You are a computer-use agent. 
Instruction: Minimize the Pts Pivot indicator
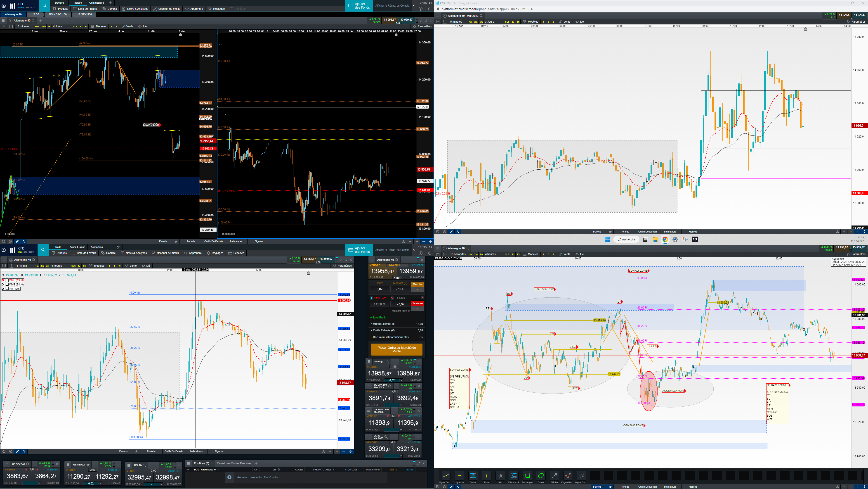[7, 289]
